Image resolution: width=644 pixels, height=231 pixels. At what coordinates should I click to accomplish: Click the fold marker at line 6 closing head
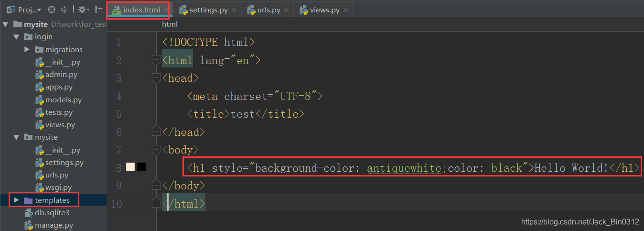(x=156, y=132)
